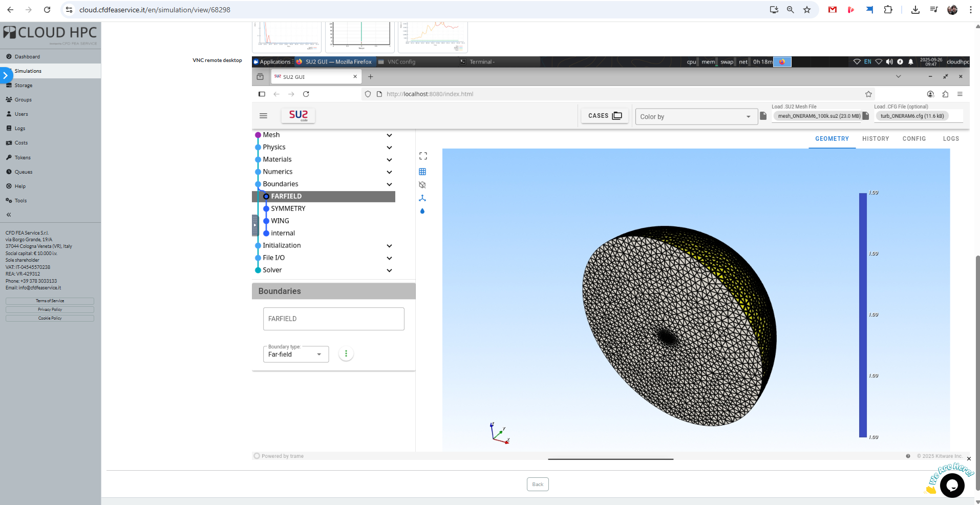Switch to the CONFIG tab
Image resolution: width=980 pixels, height=505 pixels.
(x=913, y=139)
